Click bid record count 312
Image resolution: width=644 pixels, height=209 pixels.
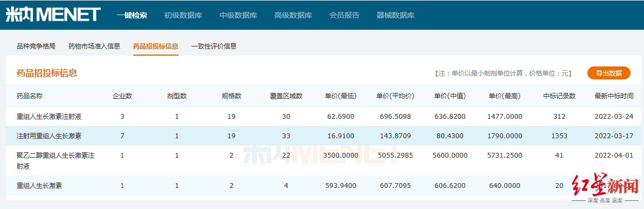[x=559, y=117]
